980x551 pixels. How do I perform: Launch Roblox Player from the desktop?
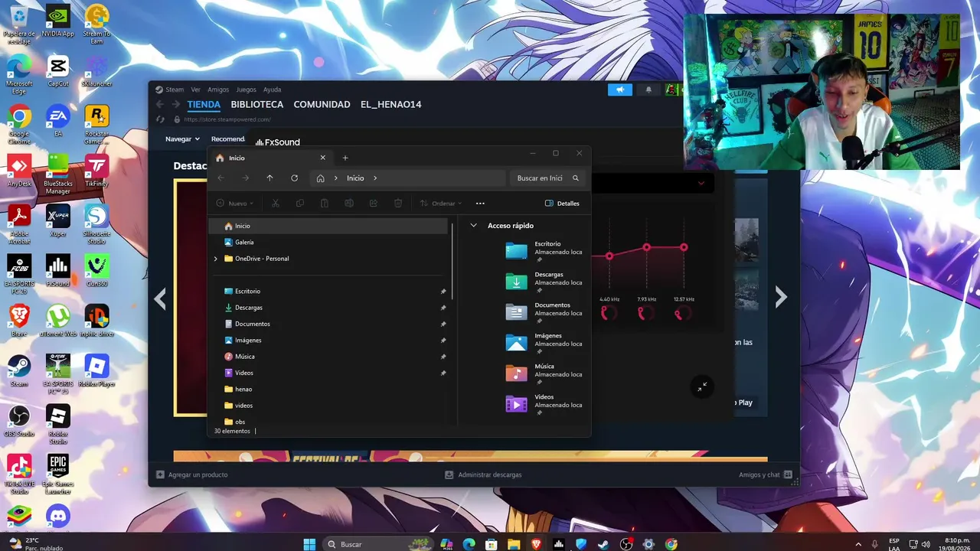(x=96, y=370)
